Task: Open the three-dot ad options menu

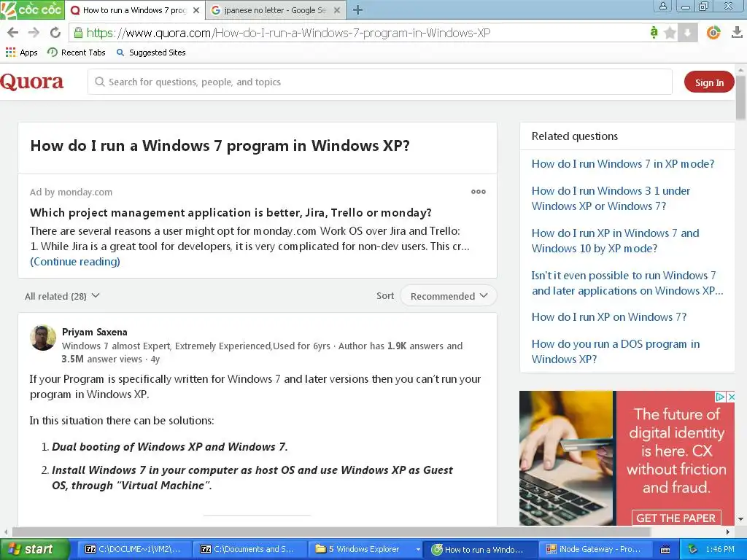Action: pos(479,192)
